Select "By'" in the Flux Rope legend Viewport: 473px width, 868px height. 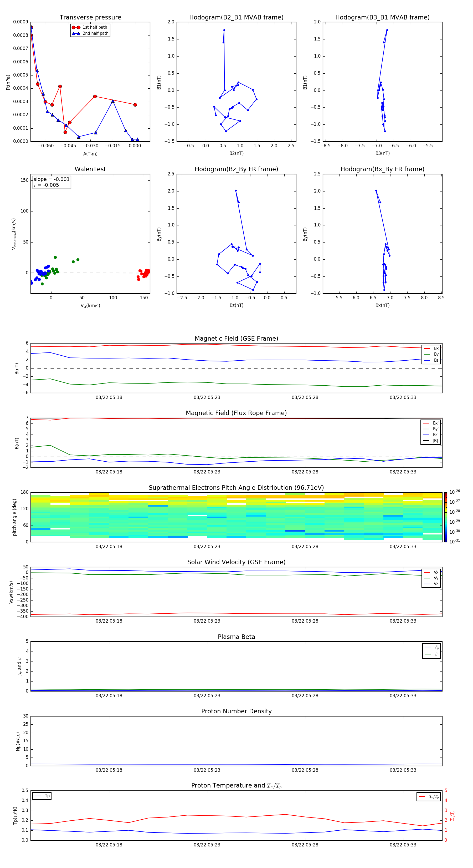click(431, 429)
